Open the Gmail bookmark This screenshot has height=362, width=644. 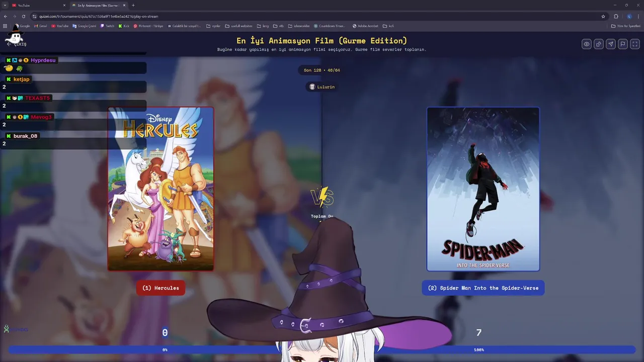tap(40, 26)
